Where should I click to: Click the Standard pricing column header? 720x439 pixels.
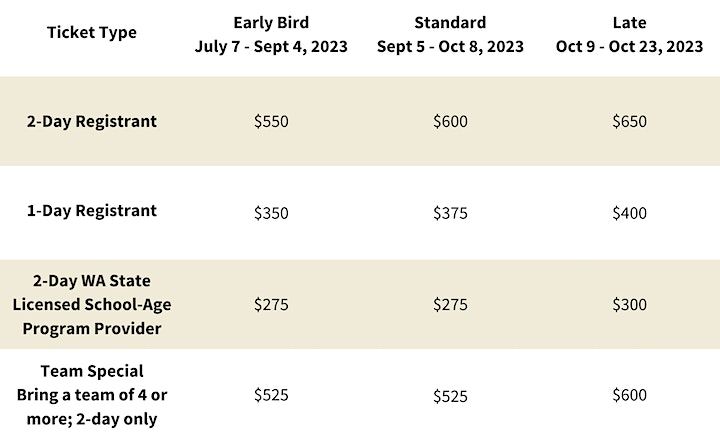coord(450,34)
